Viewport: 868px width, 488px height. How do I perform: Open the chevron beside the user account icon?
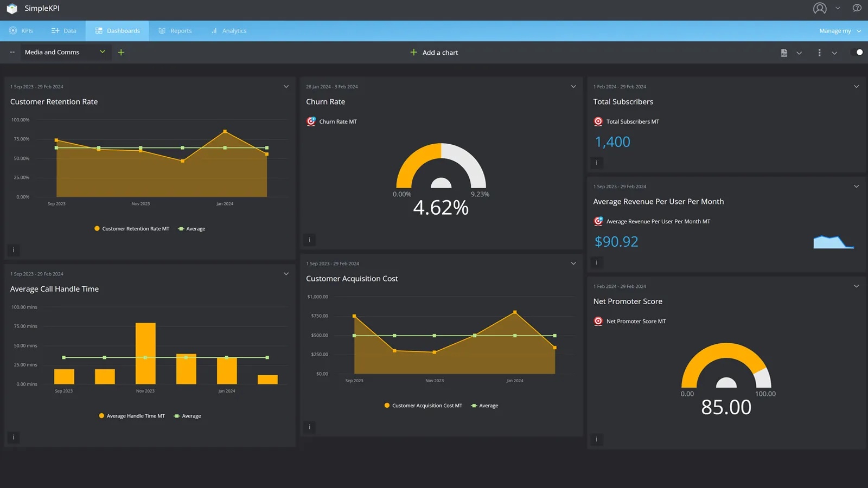coord(838,8)
